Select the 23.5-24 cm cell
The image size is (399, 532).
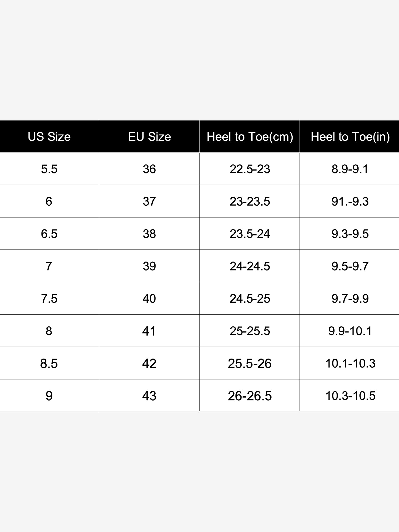(x=250, y=234)
